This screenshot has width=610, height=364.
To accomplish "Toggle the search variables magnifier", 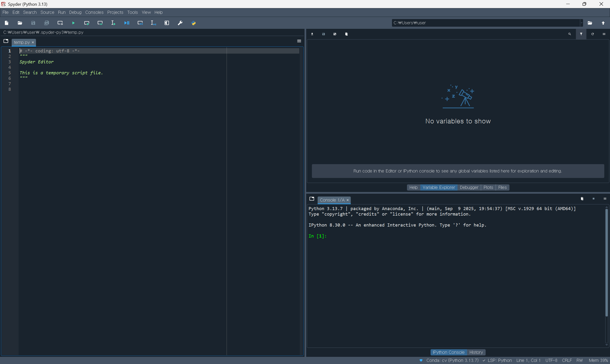I will (569, 34).
